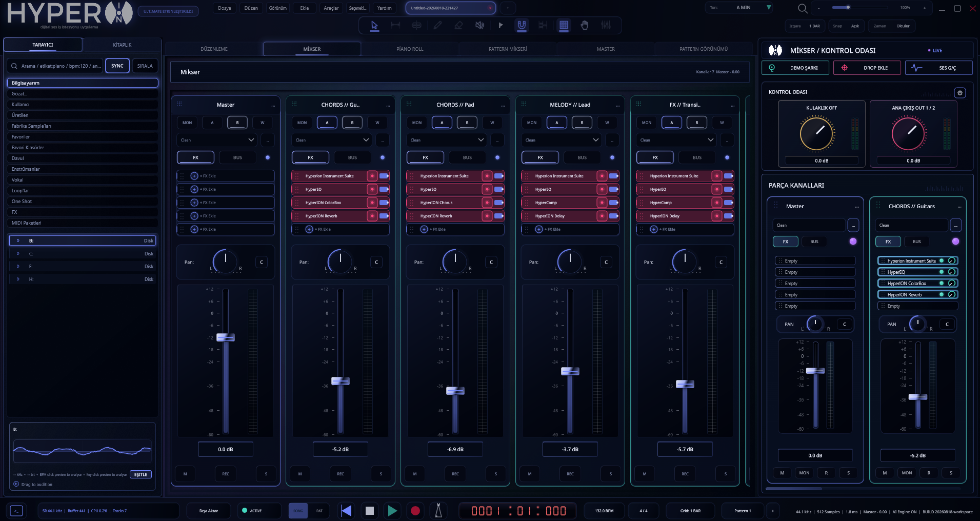
Task: Open the Araçlar menu
Action: point(331,8)
